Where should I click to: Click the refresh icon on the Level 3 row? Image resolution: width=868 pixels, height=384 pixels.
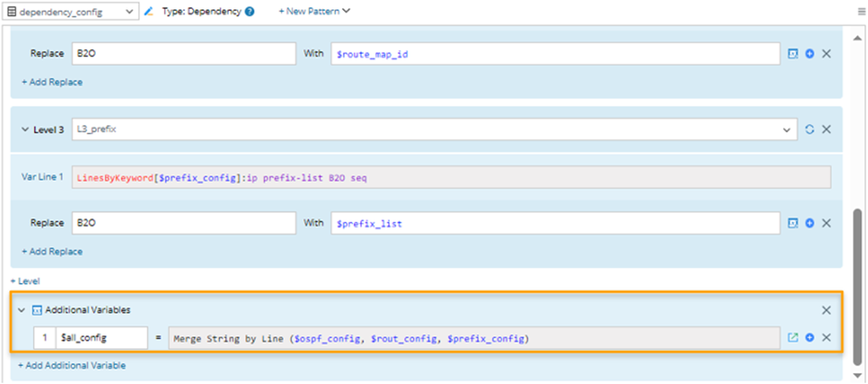[x=809, y=129]
